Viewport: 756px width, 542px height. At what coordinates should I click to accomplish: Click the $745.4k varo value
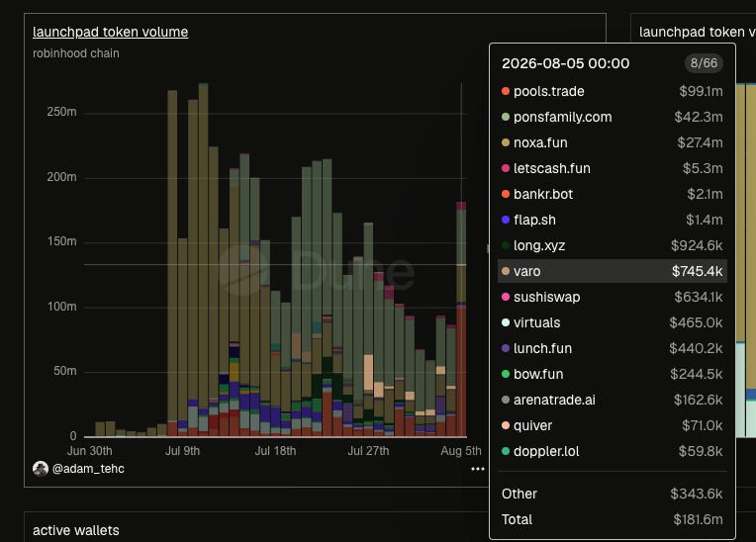[x=698, y=271]
